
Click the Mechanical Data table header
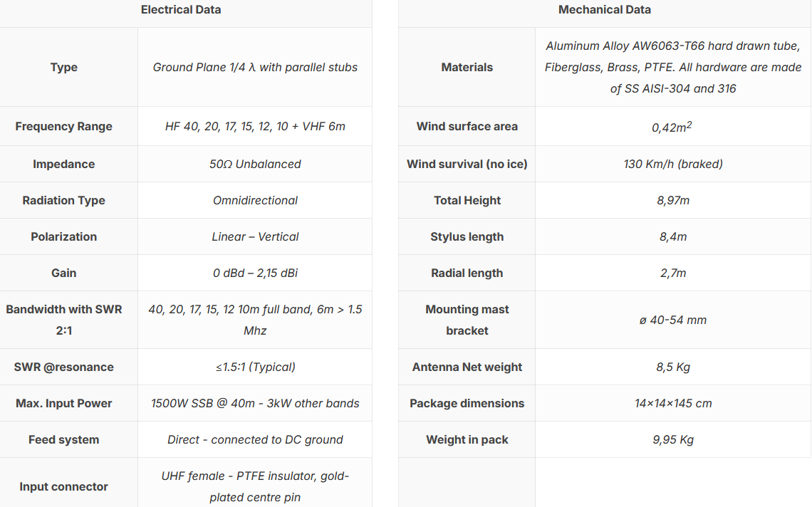click(x=604, y=10)
